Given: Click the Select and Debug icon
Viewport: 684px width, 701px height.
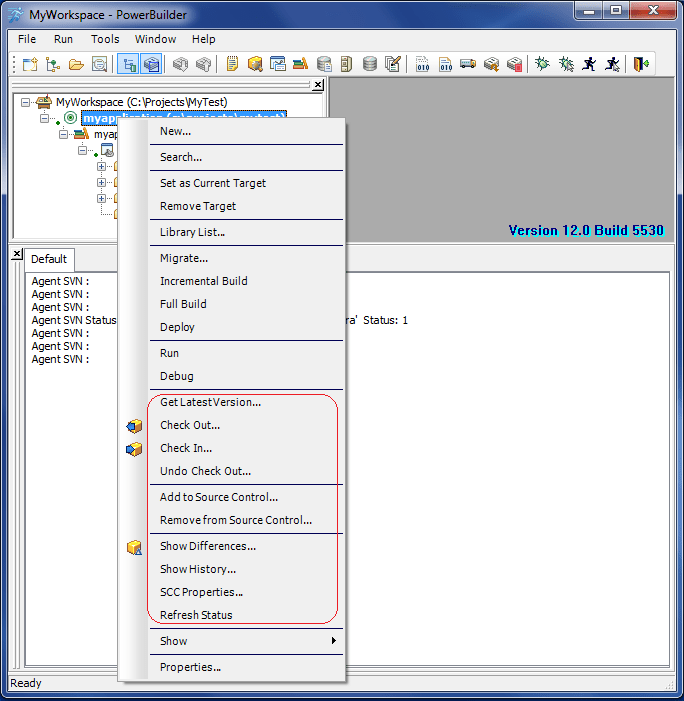Looking at the screenshot, I should pos(566,64).
